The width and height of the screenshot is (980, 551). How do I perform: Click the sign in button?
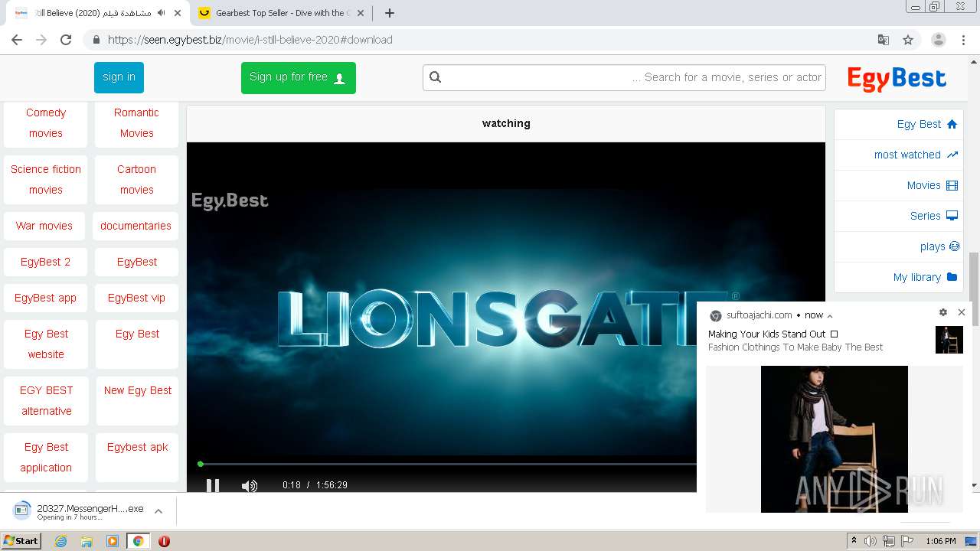click(119, 77)
